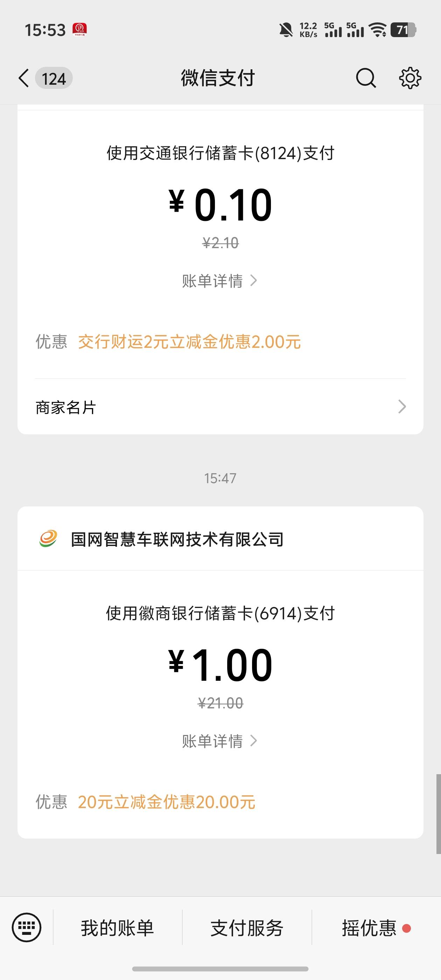This screenshot has height=980, width=441.
Task: Open WeChat Pay settings gear
Action: click(x=410, y=78)
